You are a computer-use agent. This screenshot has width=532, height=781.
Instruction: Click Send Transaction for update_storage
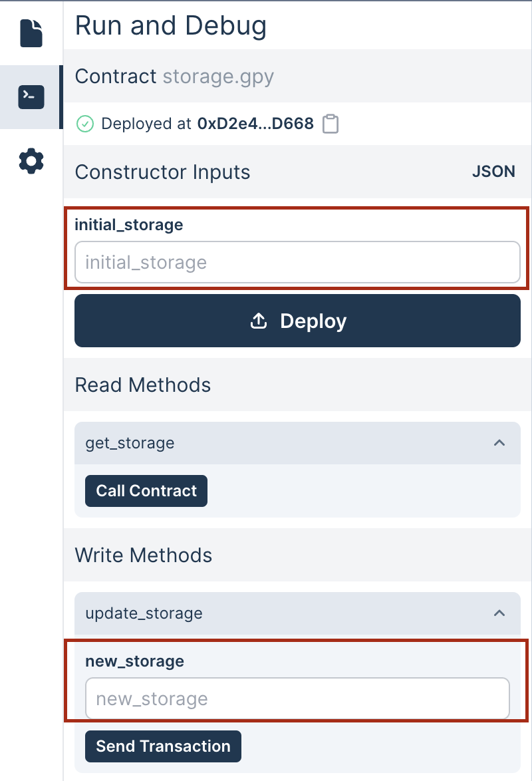163,746
